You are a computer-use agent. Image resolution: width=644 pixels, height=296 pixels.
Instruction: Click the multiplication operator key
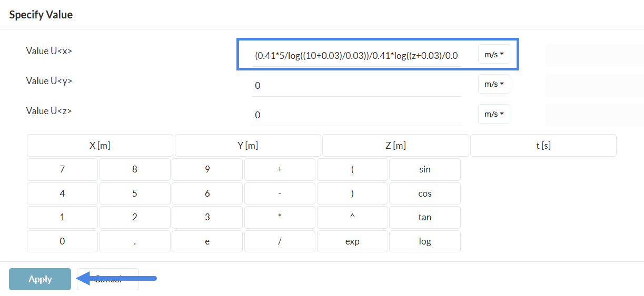tap(280, 218)
